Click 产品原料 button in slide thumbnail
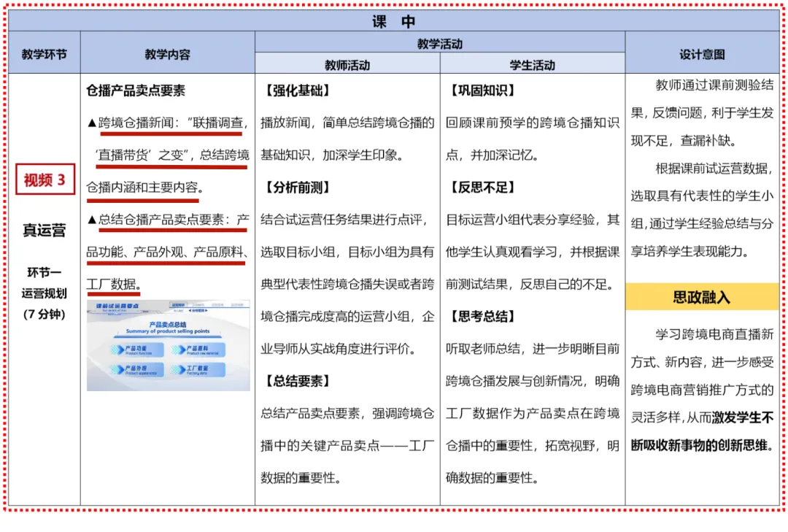The image size is (788, 532). (x=198, y=350)
